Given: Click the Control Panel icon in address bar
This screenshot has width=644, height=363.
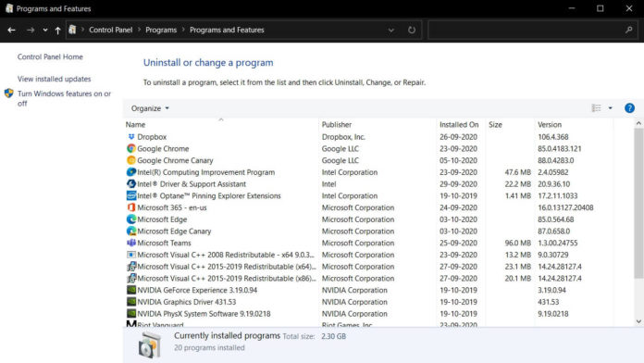Looking at the screenshot, I should click(x=72, y=30).
